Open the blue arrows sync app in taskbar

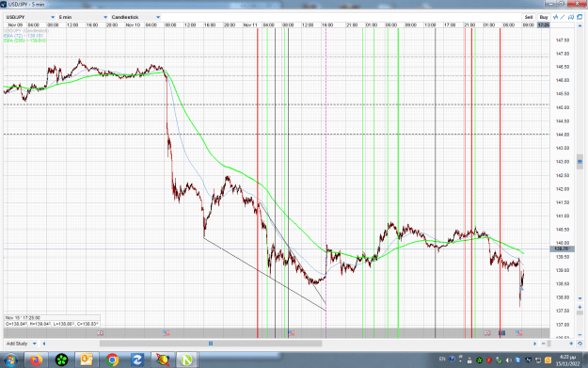pyautogui.click(x=137, y=360)
